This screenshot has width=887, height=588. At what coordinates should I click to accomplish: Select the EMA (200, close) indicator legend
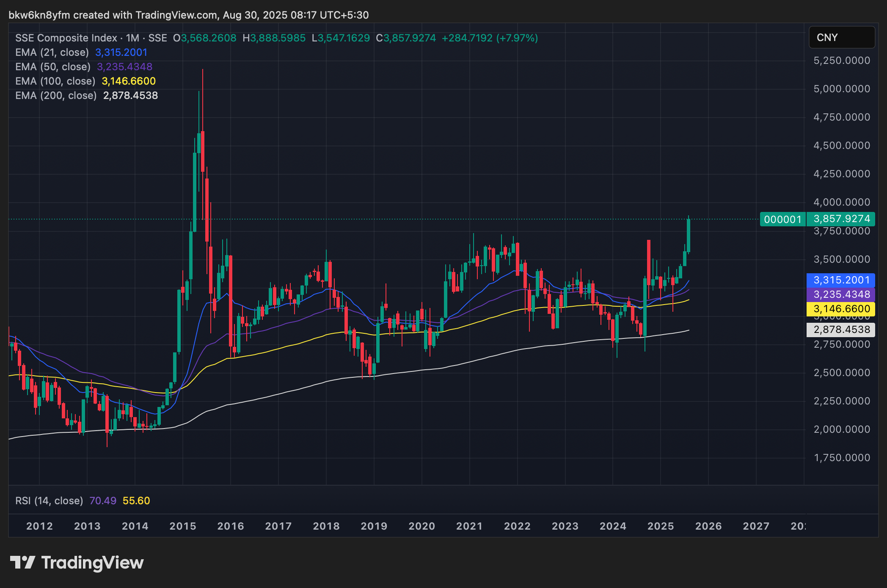56,96
